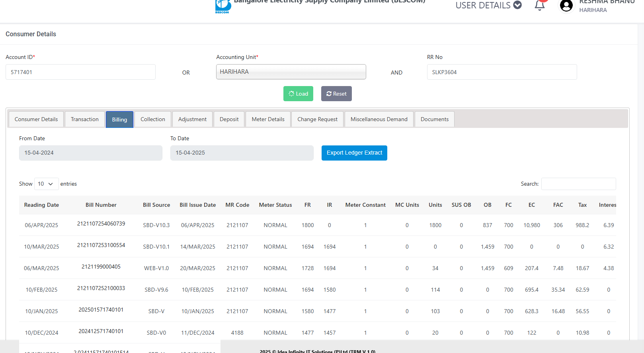Select the Collection tab
The height and width of the screenshot is (353, 644).
point(152,120)
